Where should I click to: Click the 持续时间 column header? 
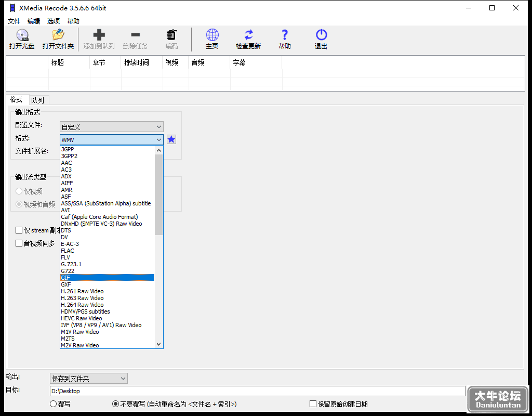tap(142, 62)
